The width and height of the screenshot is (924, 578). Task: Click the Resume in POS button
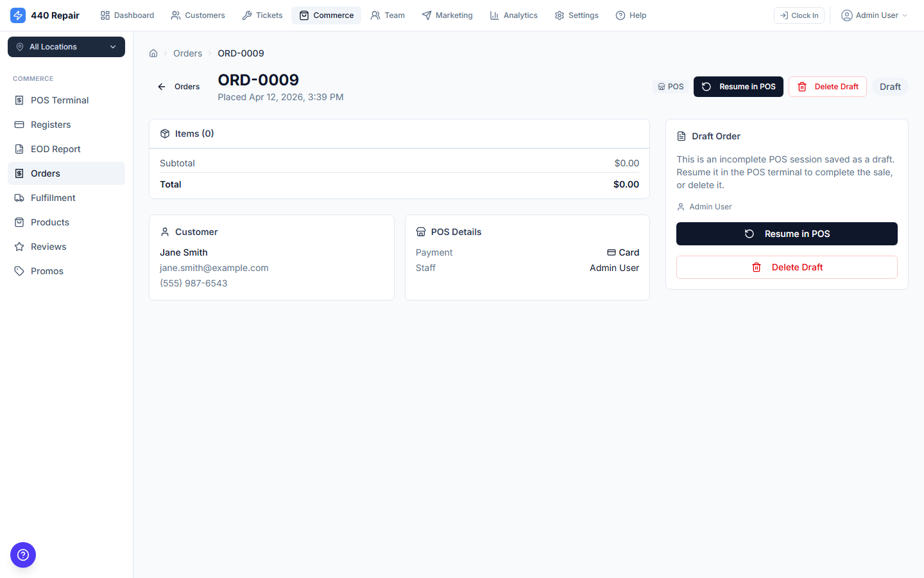coord(738,86)
